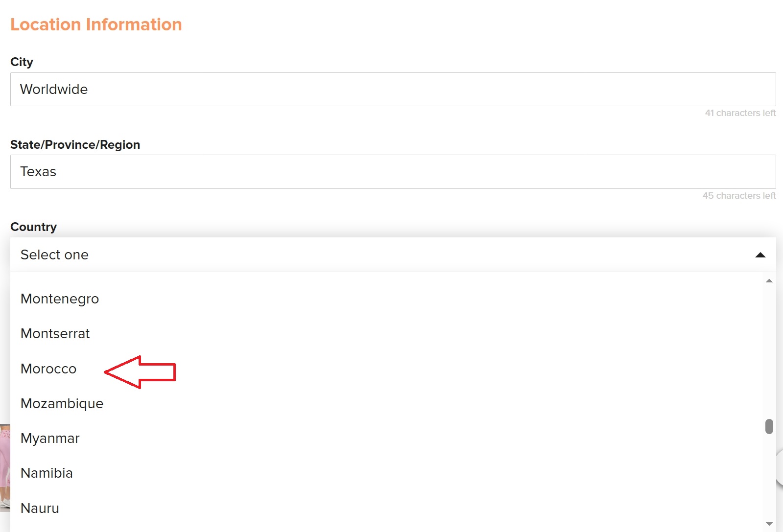Collapse the Country dropdown caret arrow
Image resolution: width=783 pixels, height=532 pixels.
[x=760, y=255]
